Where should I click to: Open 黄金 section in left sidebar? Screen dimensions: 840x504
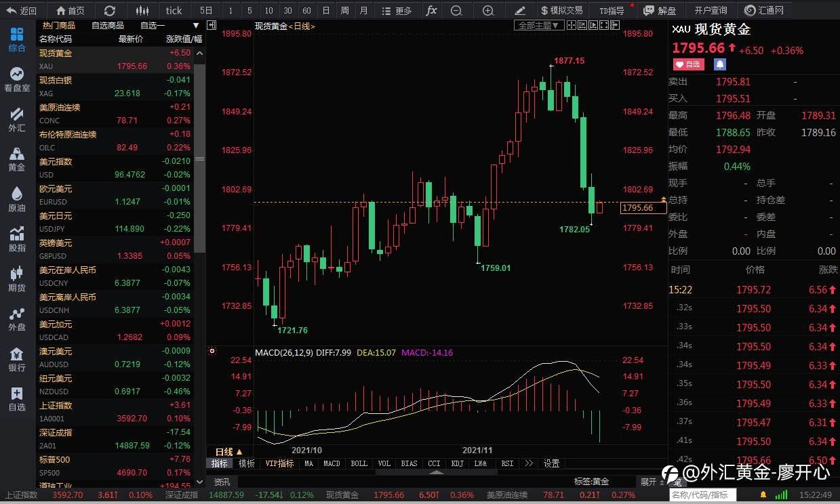tap(17, 160)
